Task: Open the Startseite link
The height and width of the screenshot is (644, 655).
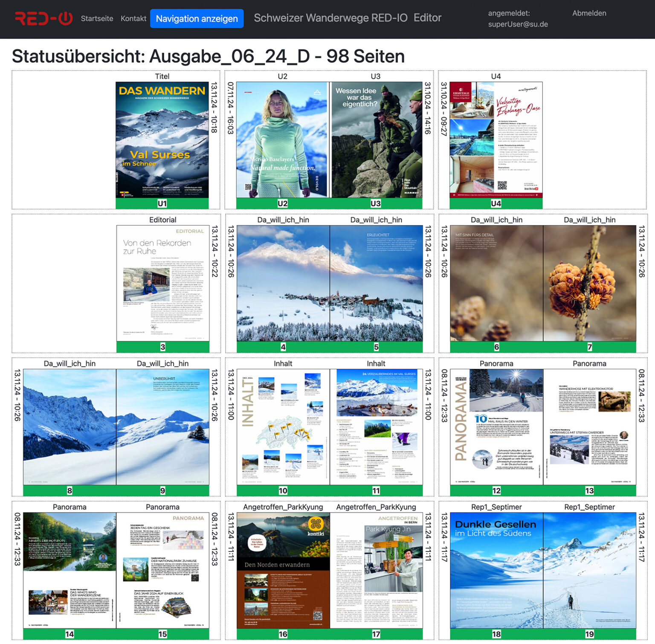Action: coord(97,18)
